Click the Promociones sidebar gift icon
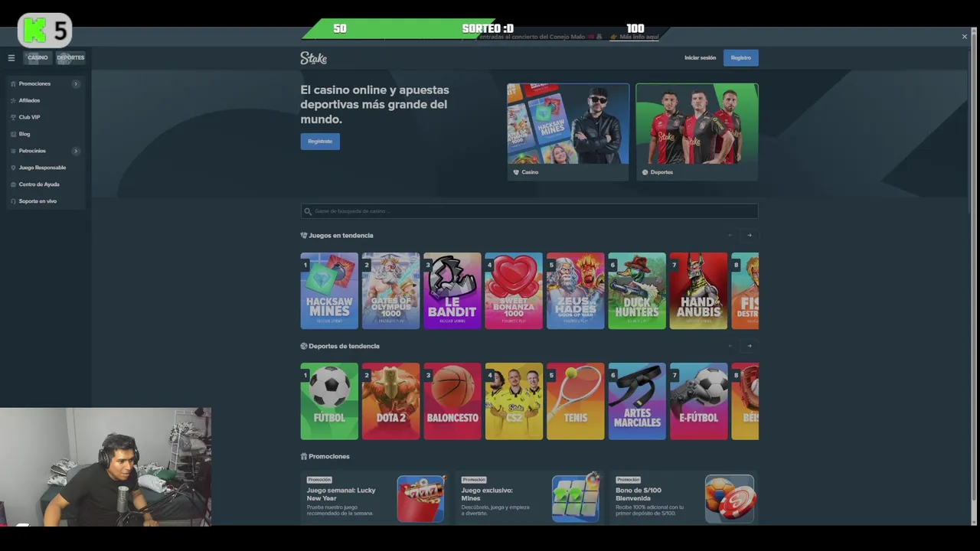Image resolution: width=980 pixels, height=551 pixels. (13, 83)
